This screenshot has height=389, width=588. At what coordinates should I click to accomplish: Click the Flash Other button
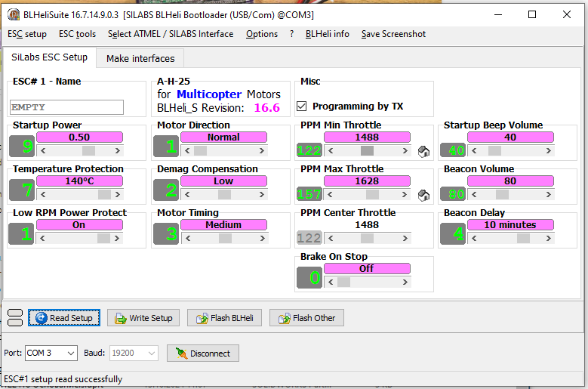click(x=306, y=318)
